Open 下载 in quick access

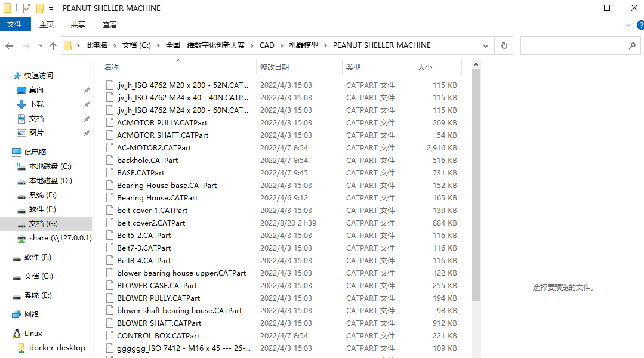[36, 104]
